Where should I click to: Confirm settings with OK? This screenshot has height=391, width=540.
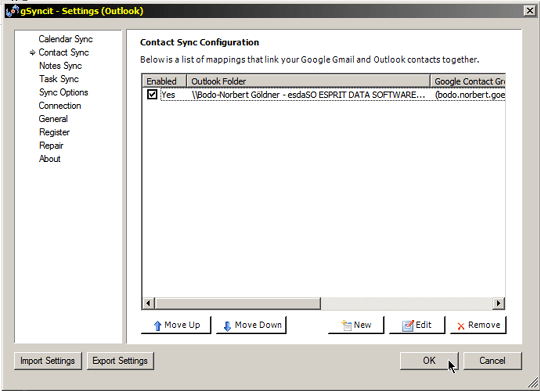429,361
